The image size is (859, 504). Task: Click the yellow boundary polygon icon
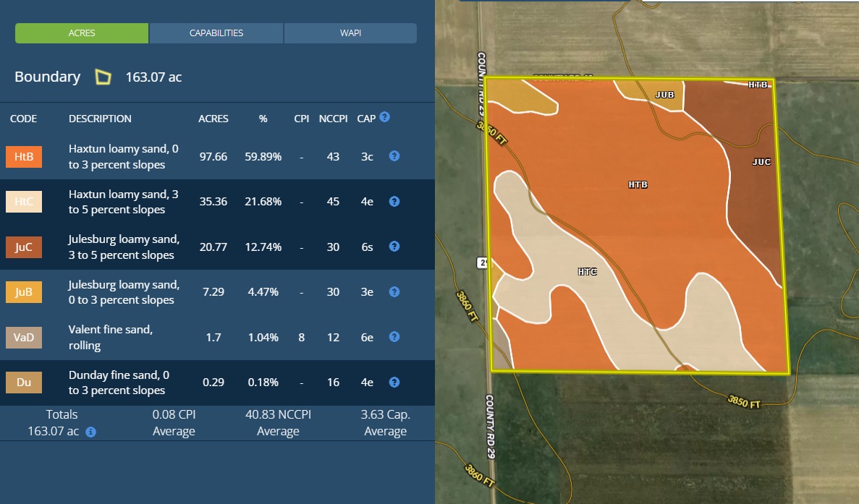tap(103, 77)
